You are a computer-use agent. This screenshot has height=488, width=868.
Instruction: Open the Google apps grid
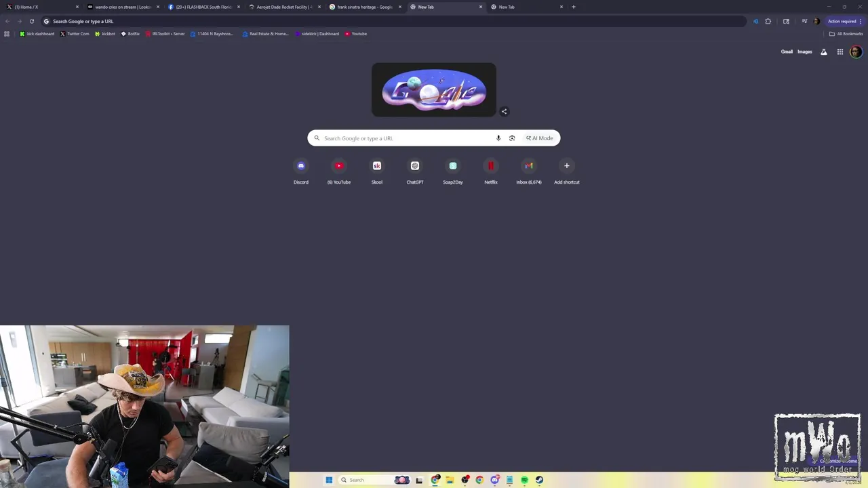[840, 52]
